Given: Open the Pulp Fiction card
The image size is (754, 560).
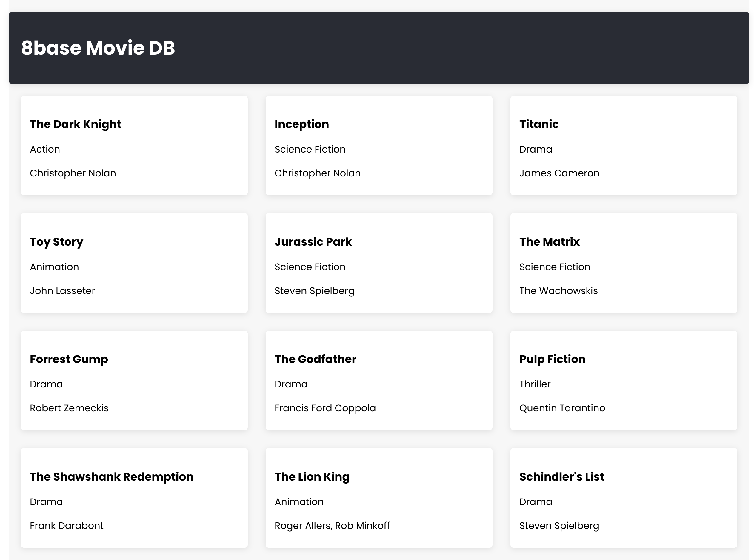Looking at the screenshot, I should coord(624,380).
